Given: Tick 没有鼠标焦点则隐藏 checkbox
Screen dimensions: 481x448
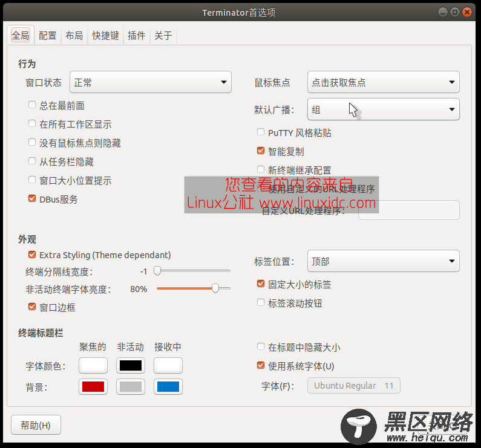Looking at the screenshot, I should tap(32, 142).
